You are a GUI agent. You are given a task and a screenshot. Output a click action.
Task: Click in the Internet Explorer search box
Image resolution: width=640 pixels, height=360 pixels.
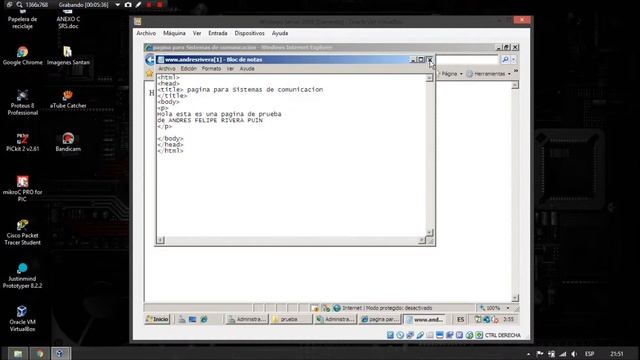(x=467, y=60)
